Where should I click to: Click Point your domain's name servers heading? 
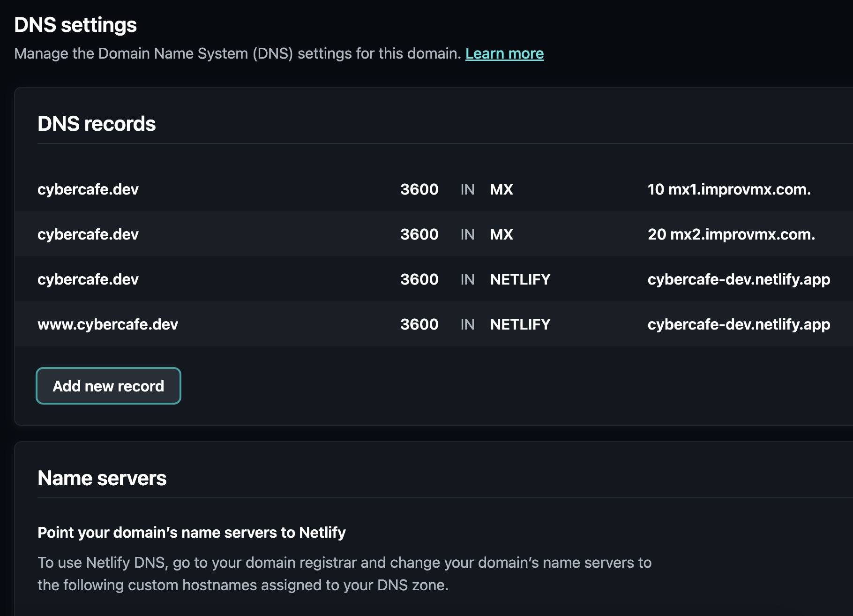click(192, 533)
